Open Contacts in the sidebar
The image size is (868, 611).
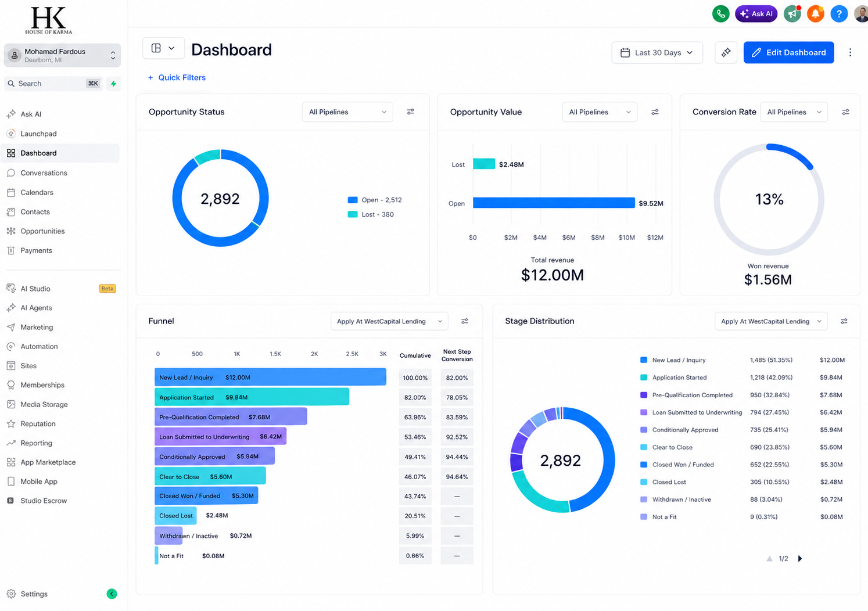(x=35, y=212)
